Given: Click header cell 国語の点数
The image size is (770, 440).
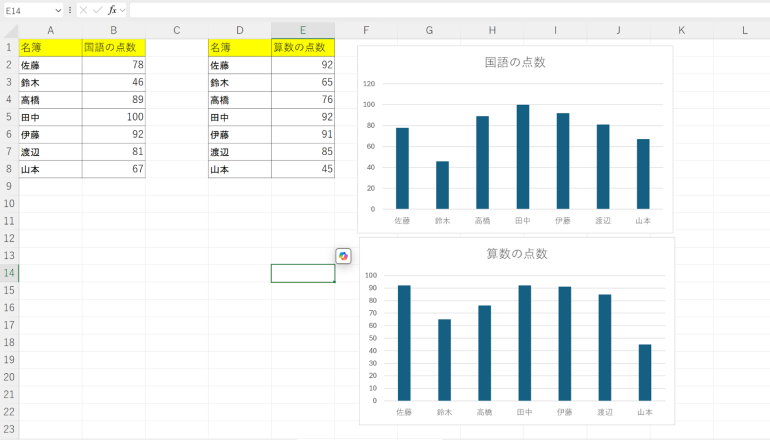Looking at the screenshot, I should [x=113, y=48].
